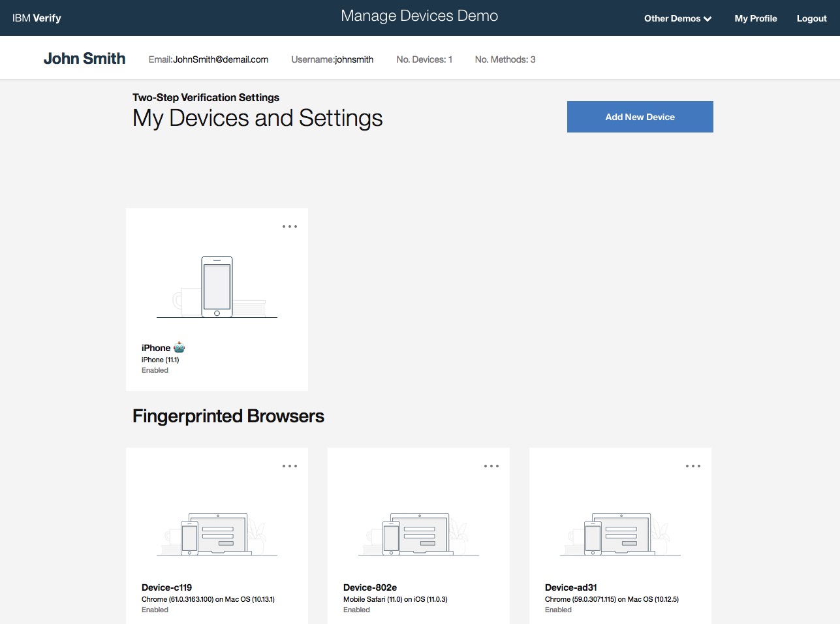
Task: Click the John Smith name heading
Action: [x=85, y=58]
